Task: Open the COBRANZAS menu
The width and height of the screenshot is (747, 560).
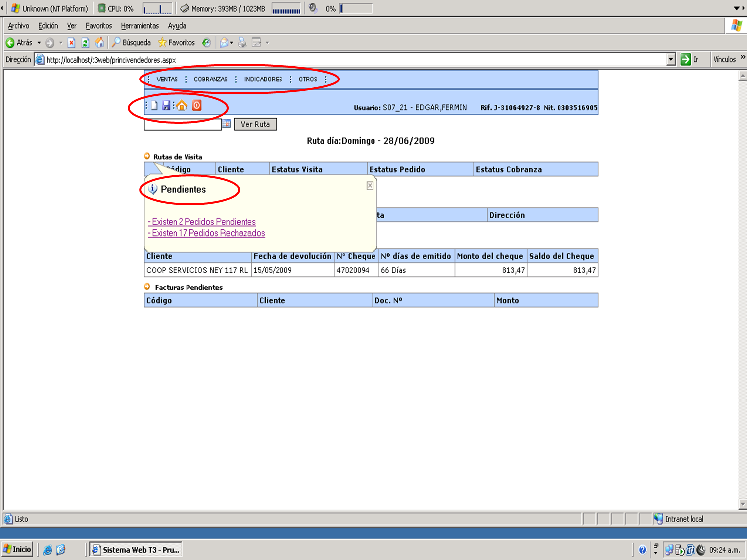Action: [x=211, y=79]
